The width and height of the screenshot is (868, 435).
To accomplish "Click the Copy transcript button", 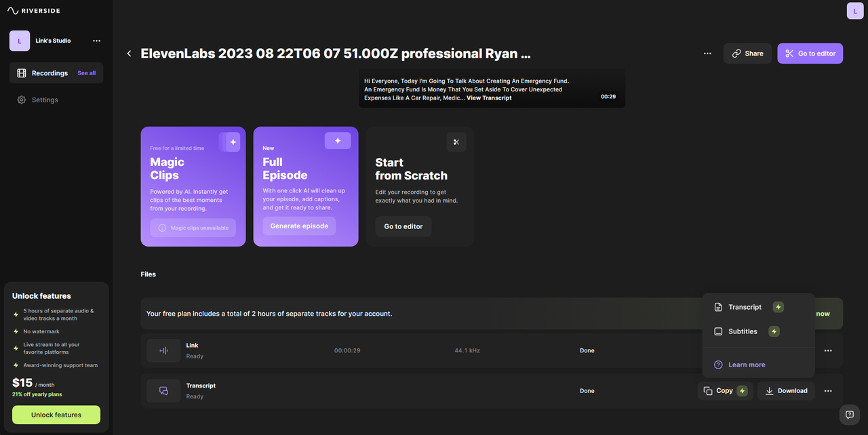I will click(x=725, y=391).
